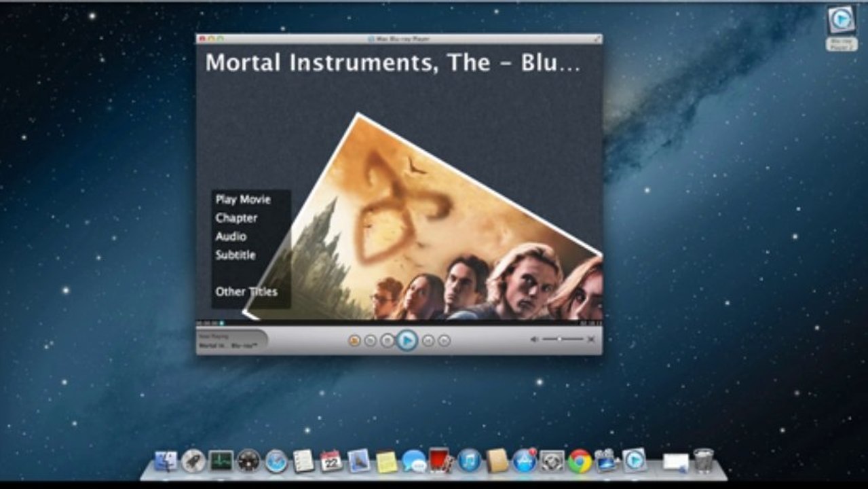Open Calendar showing 22 in Dock
Screen dimensions: 868x489
click(331, 460)
